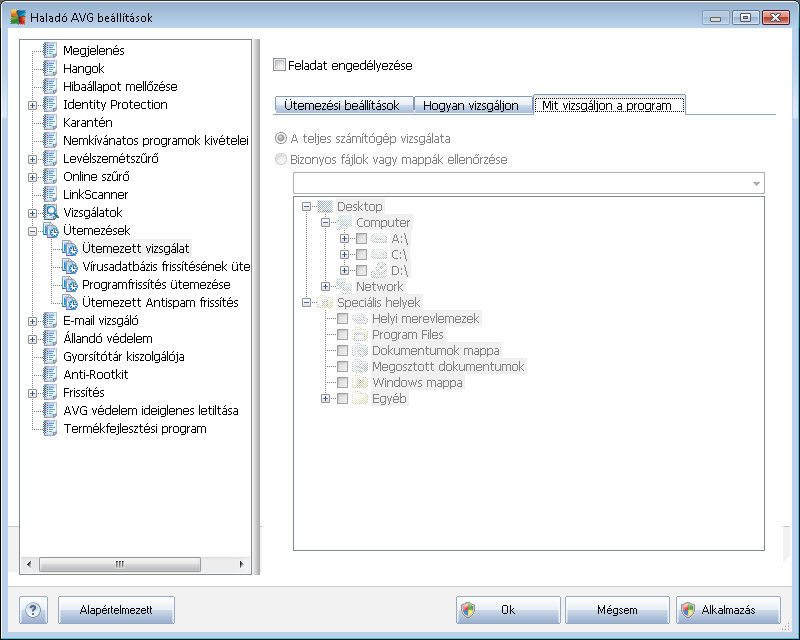This screenshot has height=640, width=800.
Task: Expand the Állandó védelem tree node
Action: click(x=32, y=339)
